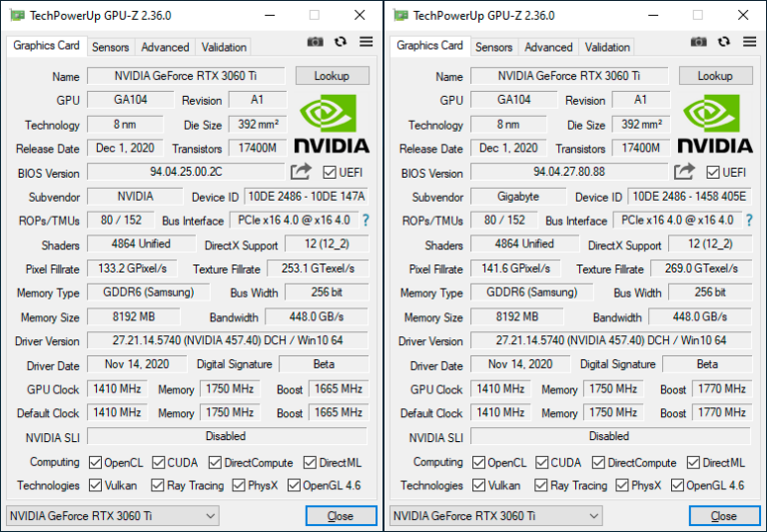Image resolution: width=767 pixels, height=532 pixels.
Task: Minimize the left GPU-Z window
Action: tap(270, 15)
